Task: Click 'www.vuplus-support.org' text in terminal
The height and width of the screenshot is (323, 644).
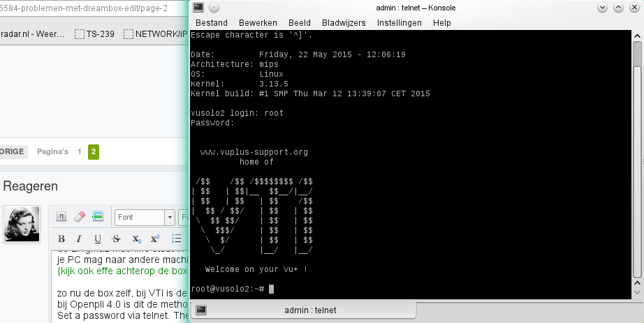Action: click(254, 152)
